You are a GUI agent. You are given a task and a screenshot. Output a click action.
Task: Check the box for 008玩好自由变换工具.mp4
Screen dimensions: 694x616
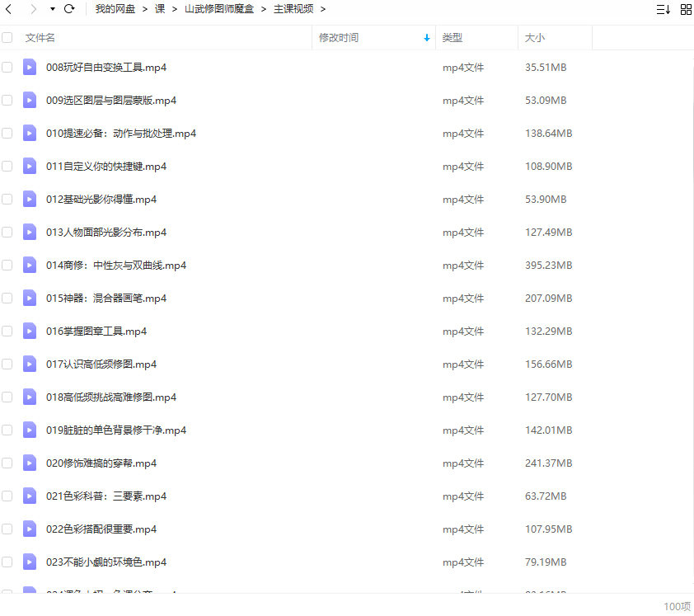point(7,68)
